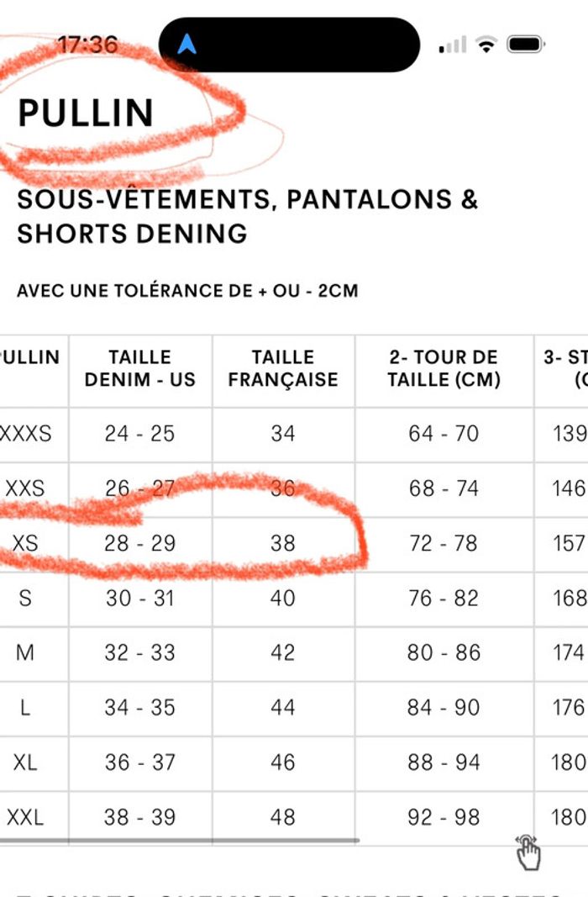
Task: Select French size 46 cell
Action: pyautogui.click(x=283, y=762)
